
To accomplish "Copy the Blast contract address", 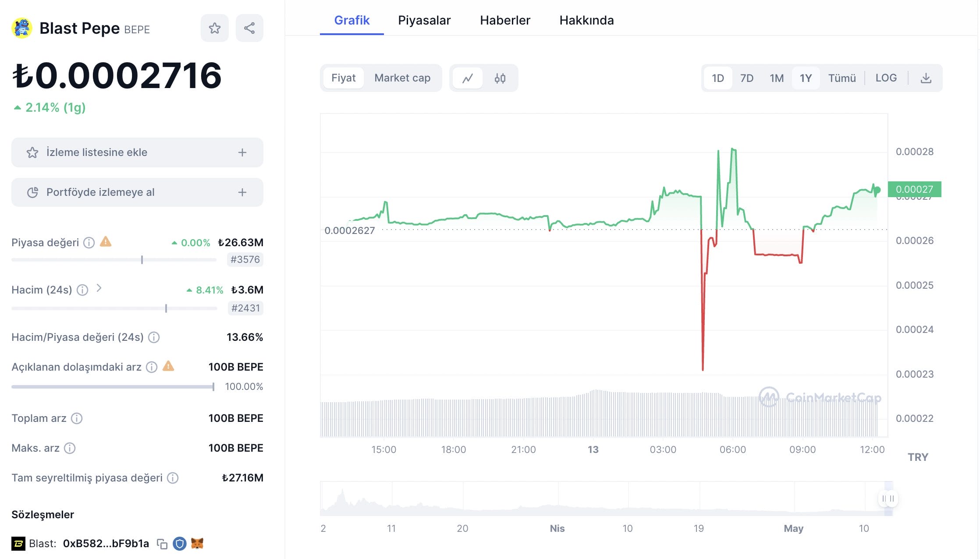I will (x=162, y=544).
